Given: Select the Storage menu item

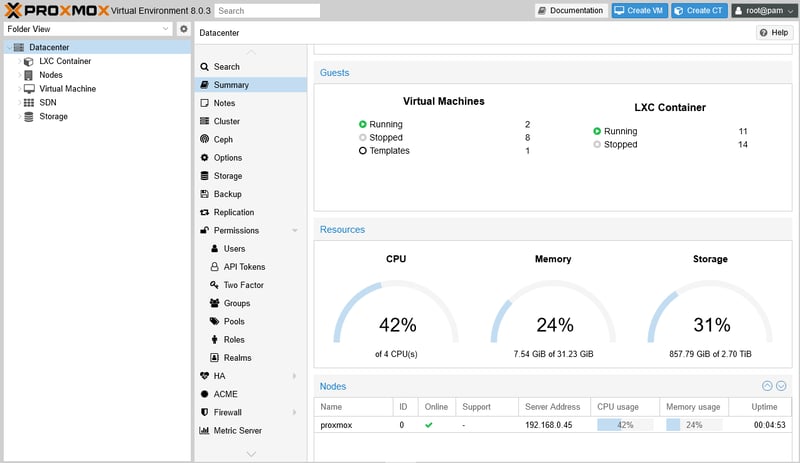Looking at the screenshot, I should (x=227, y=176).
